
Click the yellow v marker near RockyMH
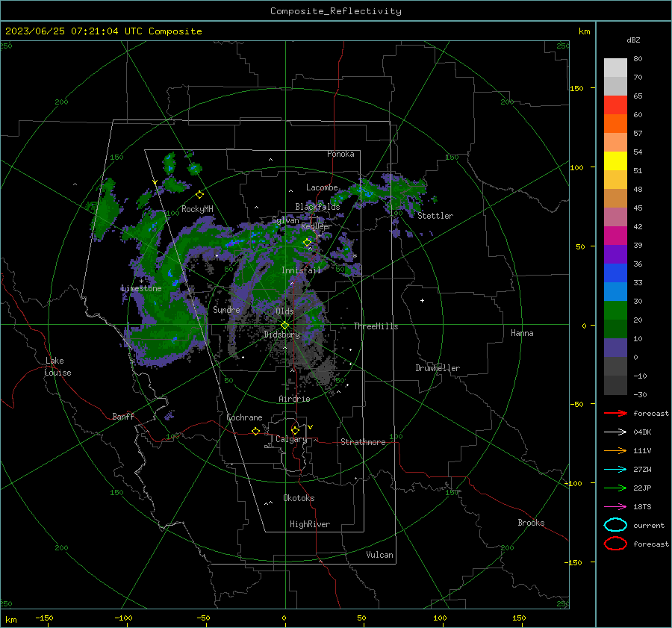tap(155, 183)
